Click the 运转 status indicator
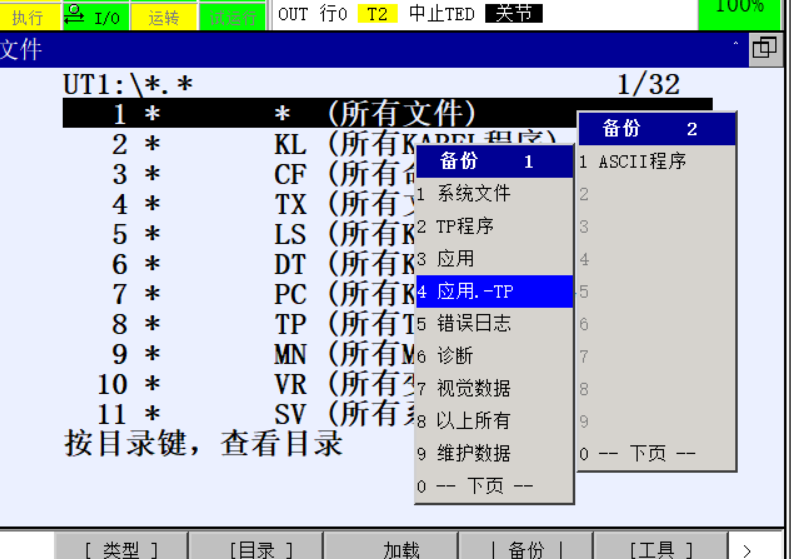This screenshot has width=791, height=559. [163, 16]
